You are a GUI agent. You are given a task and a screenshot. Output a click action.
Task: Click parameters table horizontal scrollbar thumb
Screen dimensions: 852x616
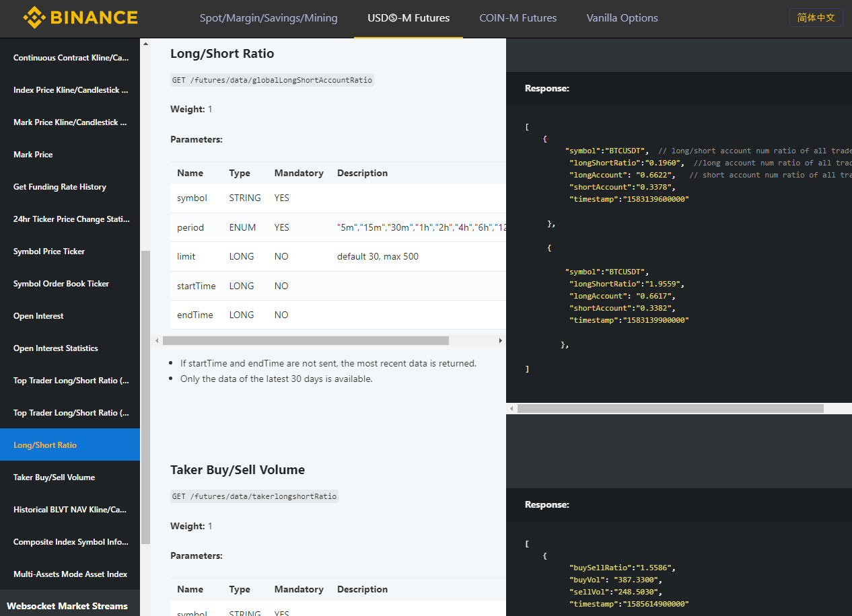306,341
